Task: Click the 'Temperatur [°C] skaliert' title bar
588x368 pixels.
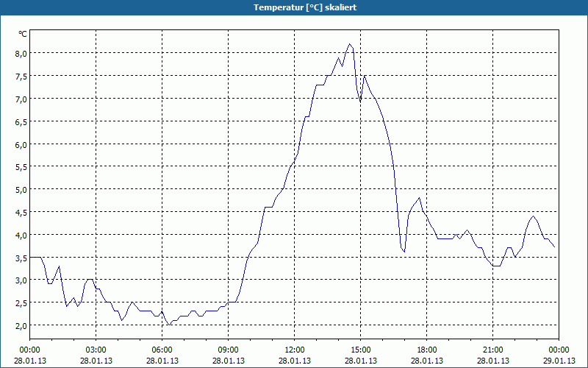Action: 294,7
